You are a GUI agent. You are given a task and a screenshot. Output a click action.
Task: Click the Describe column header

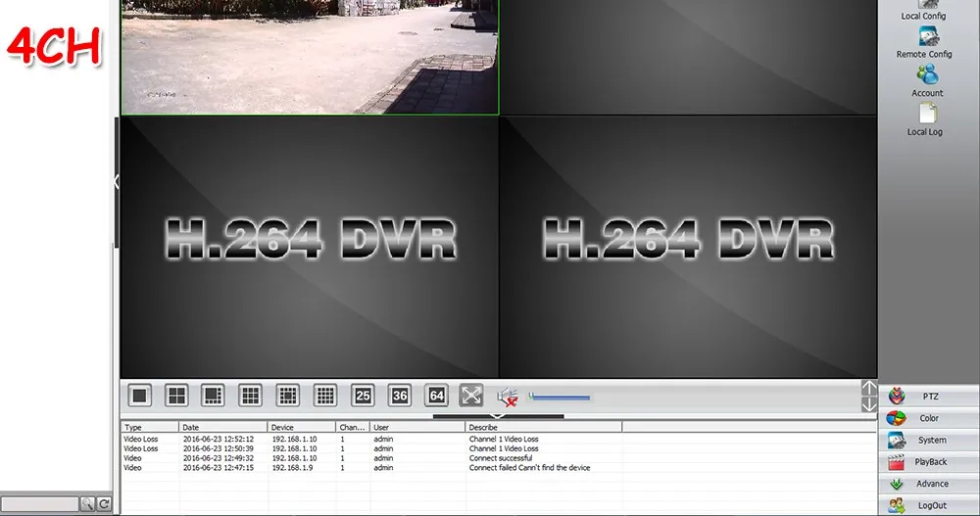[544, 427]
